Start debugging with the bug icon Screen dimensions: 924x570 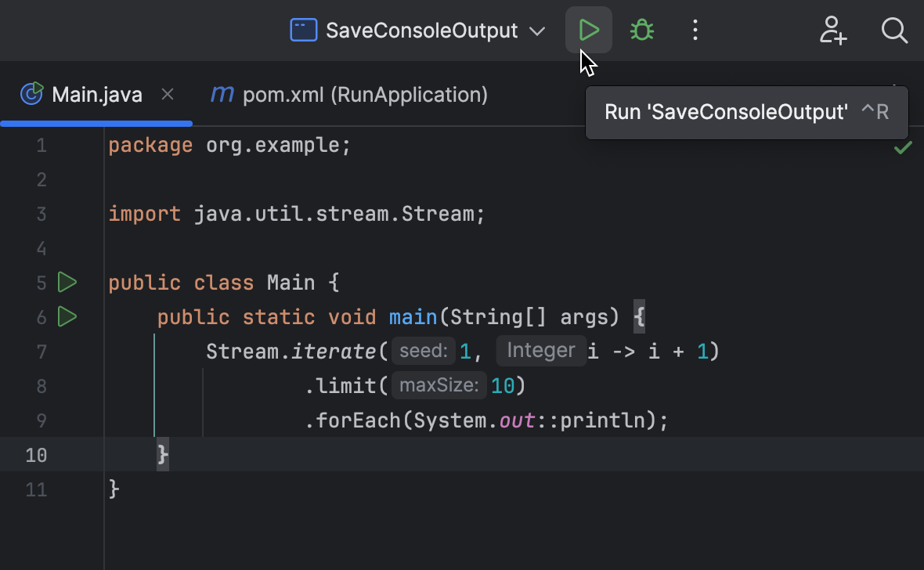tap(641, 30)
